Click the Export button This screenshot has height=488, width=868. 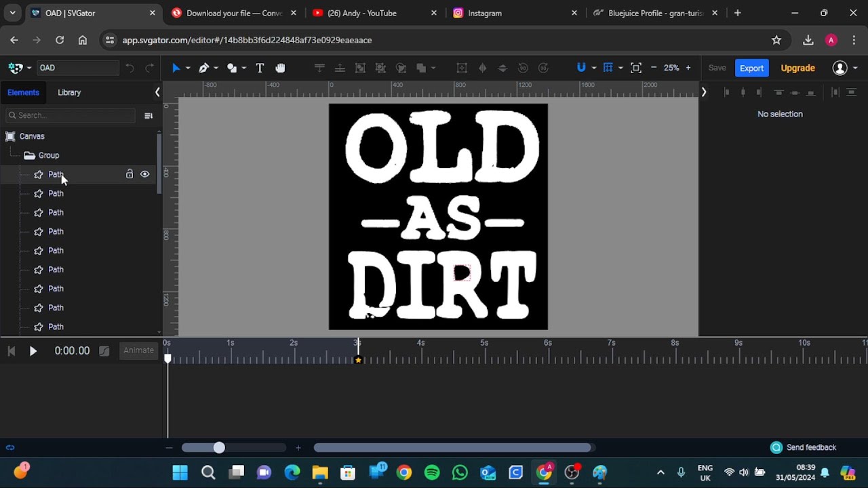751,68
